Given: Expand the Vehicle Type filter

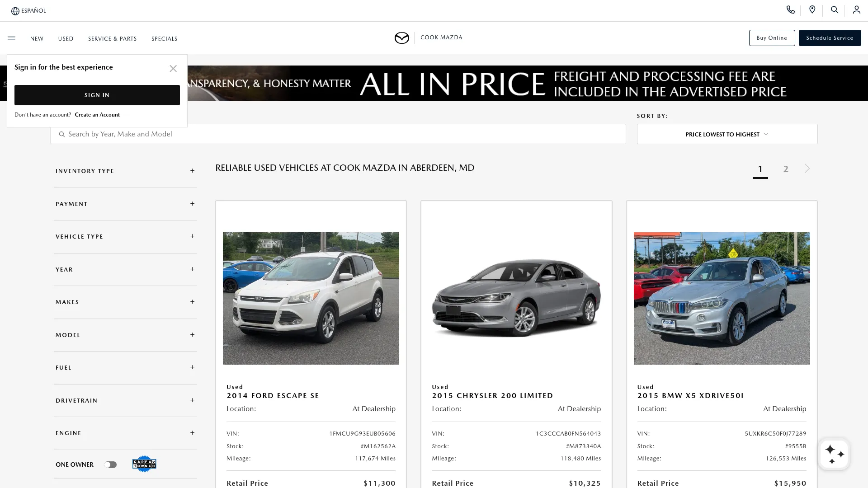Looking at the screenshot, I should [125, 236].
